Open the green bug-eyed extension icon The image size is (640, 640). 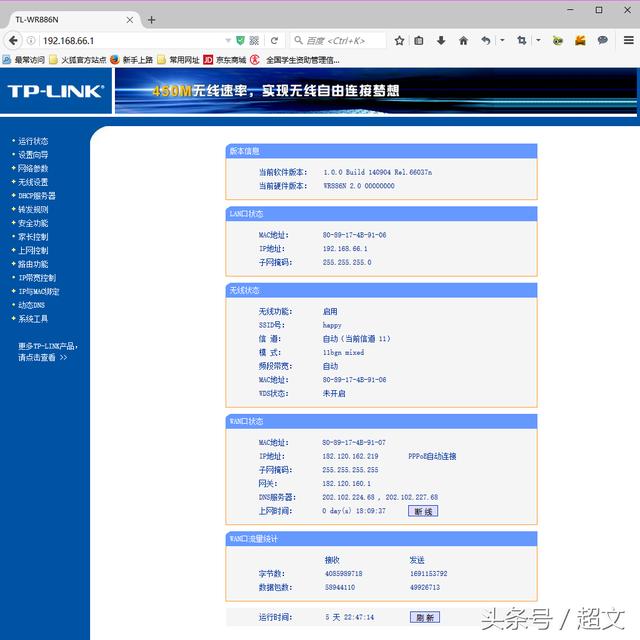[558, 40]
